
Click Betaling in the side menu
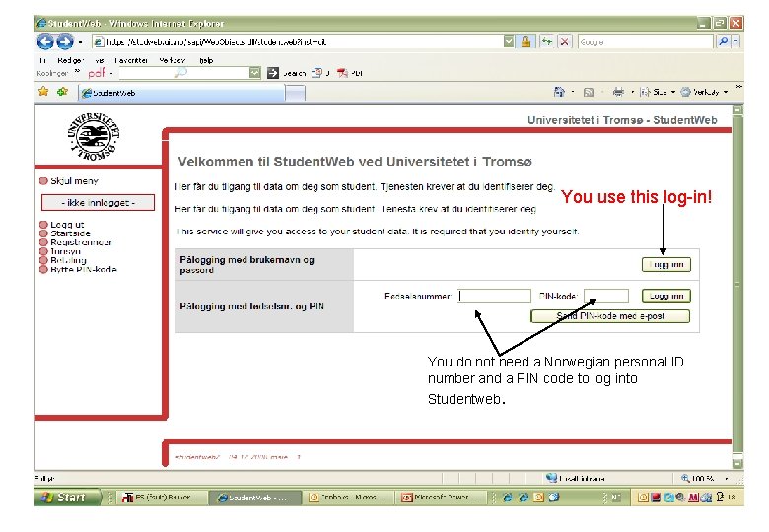(68, 260)
